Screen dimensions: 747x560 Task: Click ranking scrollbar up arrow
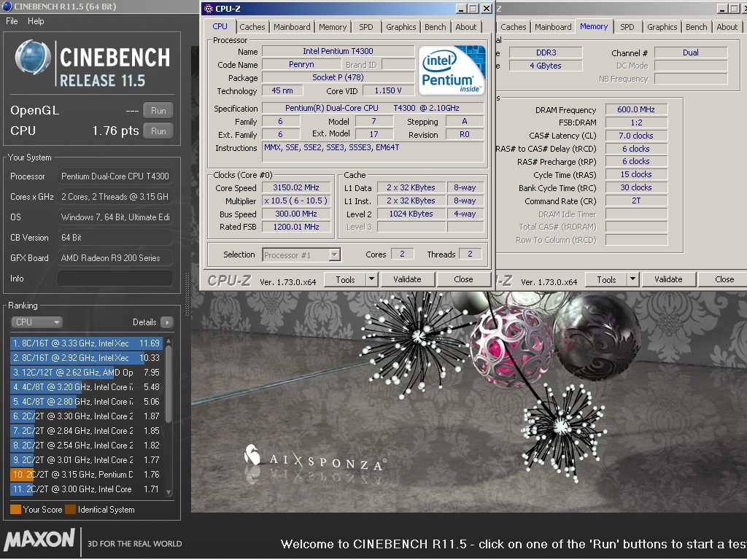click(169, 341)
